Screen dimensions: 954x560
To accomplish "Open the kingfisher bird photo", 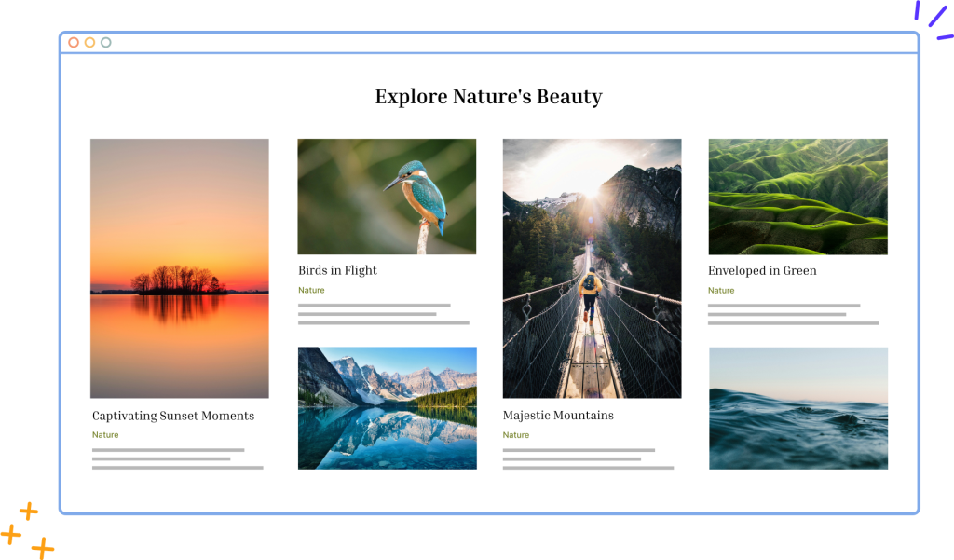I will tap(387, 197).
